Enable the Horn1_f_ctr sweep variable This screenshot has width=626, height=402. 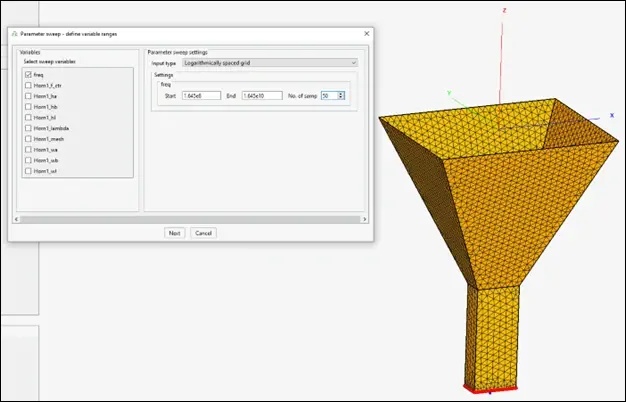(x=29, y=85)
